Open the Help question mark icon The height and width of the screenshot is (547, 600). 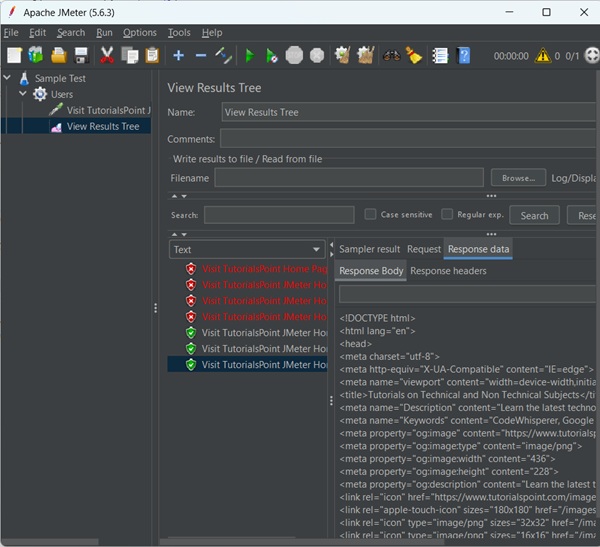pyautogui.click(x=463, y=56)
